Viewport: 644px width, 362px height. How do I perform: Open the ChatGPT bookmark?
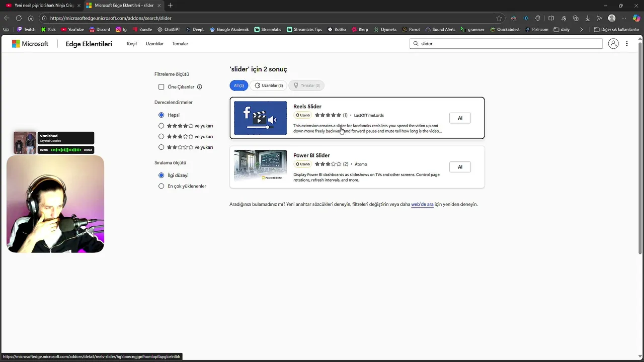pyautogui.click(x=169, y=30)
